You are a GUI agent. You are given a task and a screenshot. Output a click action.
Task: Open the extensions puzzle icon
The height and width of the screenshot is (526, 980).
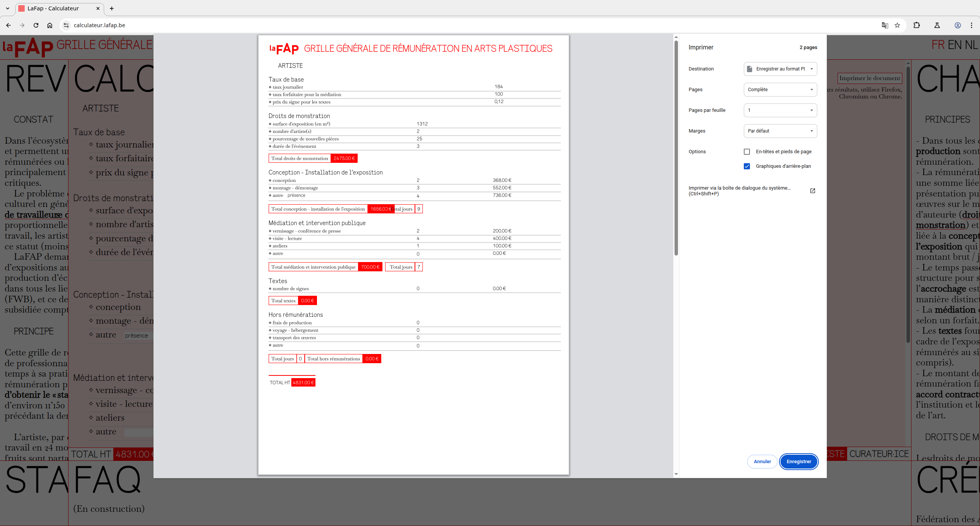pyautogui.click(x=916, y=25)
